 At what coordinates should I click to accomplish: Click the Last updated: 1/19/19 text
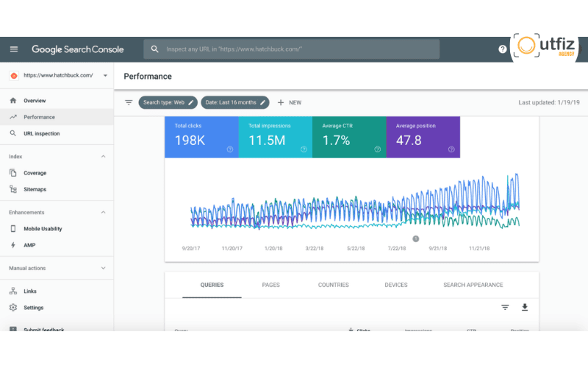pyautogui.click(x=549, y=102)
